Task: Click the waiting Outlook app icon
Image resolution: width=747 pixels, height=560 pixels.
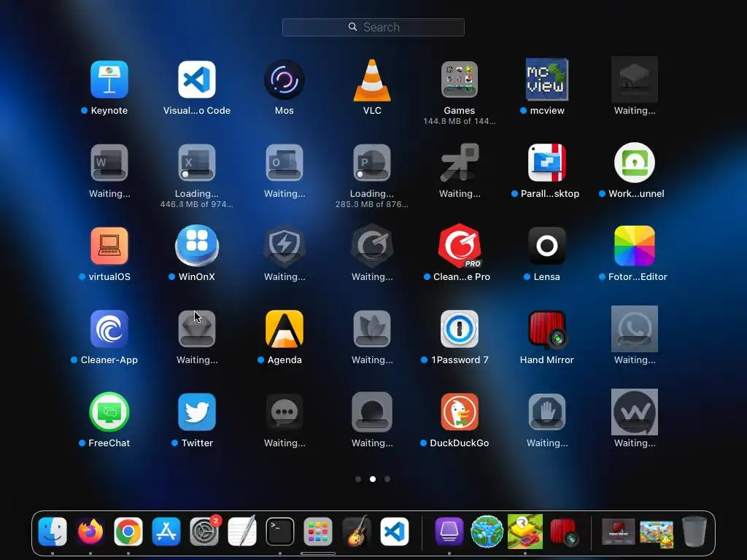Action: [x=285, y=163]
